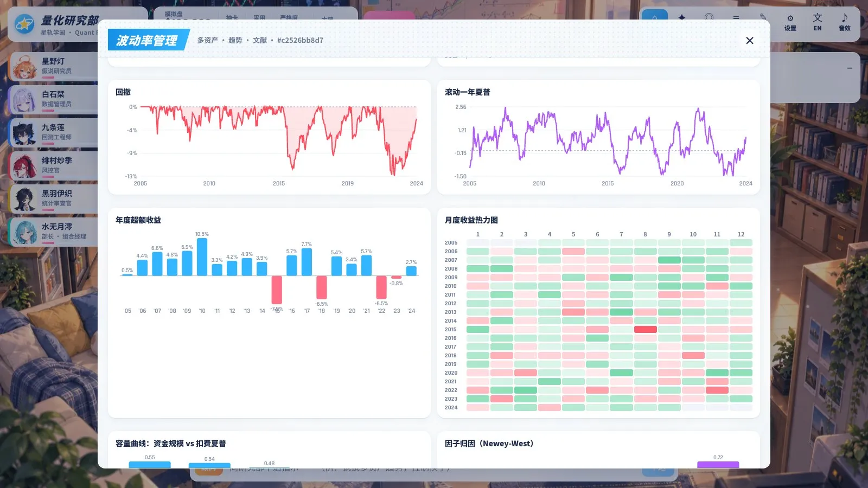Click the 7.7% bar for year '17
Viewport: 868px width, 488px height.
pos(307,262)
